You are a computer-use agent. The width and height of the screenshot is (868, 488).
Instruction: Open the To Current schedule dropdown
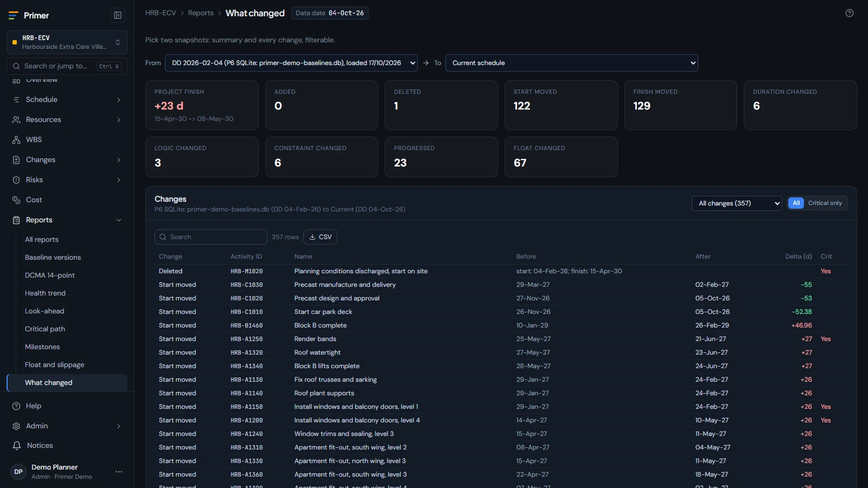point(572,63)
